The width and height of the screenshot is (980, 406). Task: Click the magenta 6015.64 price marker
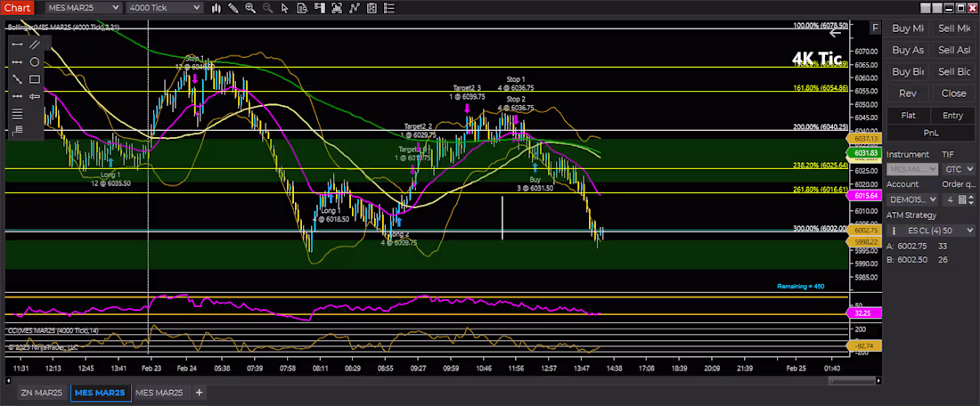864,196
